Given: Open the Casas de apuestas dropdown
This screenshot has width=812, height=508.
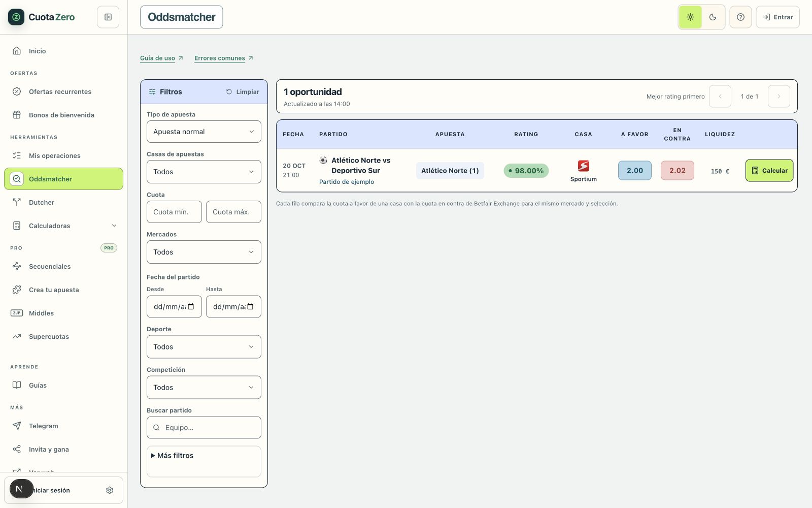Looking at the screenshot, I should [204, 172].
